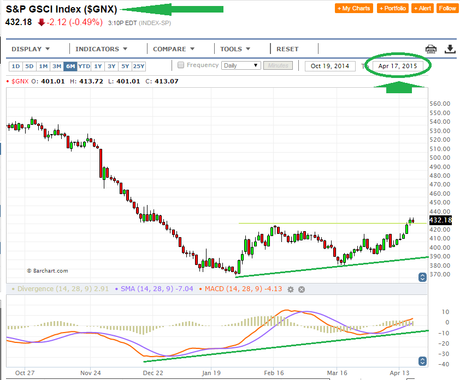Image resolution: width=460 pixels, height=380 pixels.
Task: Open MACD indicator settings gear
Action: [291, 289]
